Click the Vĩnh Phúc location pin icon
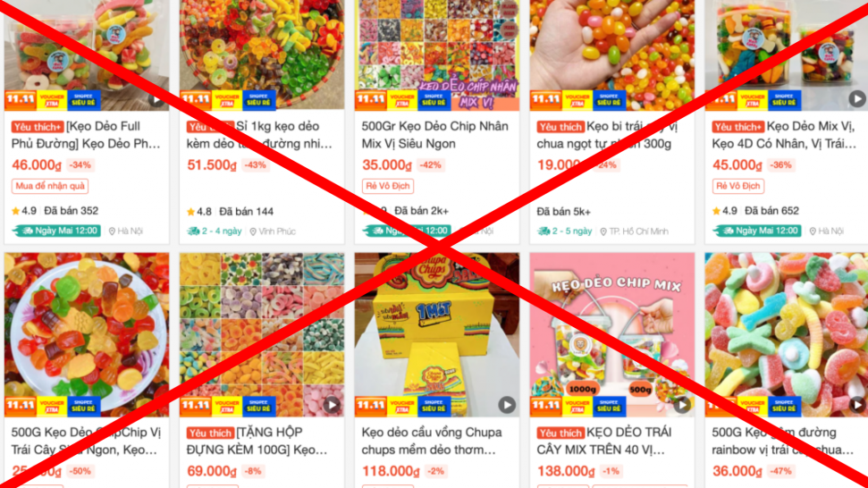The width and height of the screenshot is (868, 488). click(x=253, y=231)
